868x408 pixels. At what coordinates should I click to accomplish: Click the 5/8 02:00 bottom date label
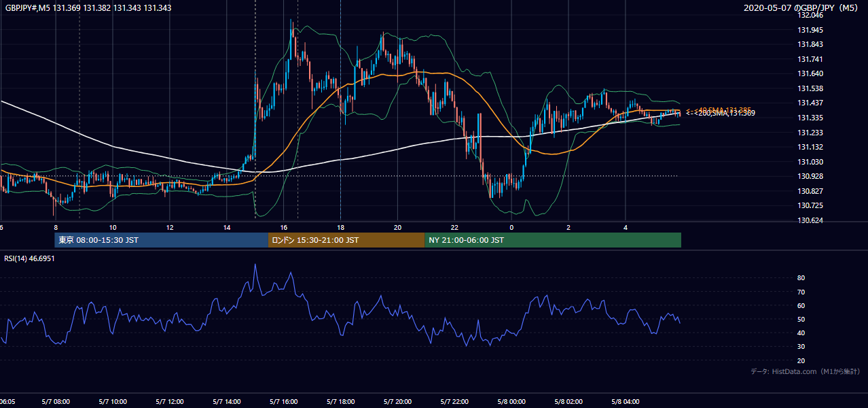click(569, 402)
